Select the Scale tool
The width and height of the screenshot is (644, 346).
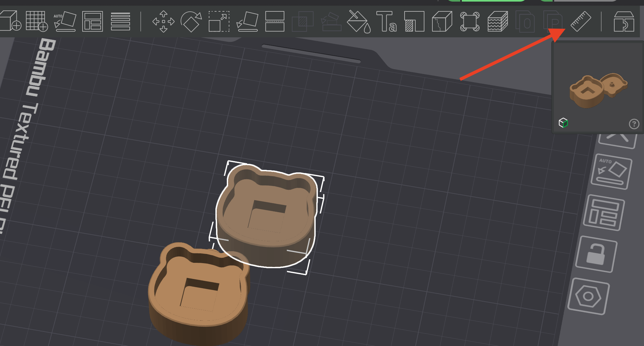[x=219, y=22]
